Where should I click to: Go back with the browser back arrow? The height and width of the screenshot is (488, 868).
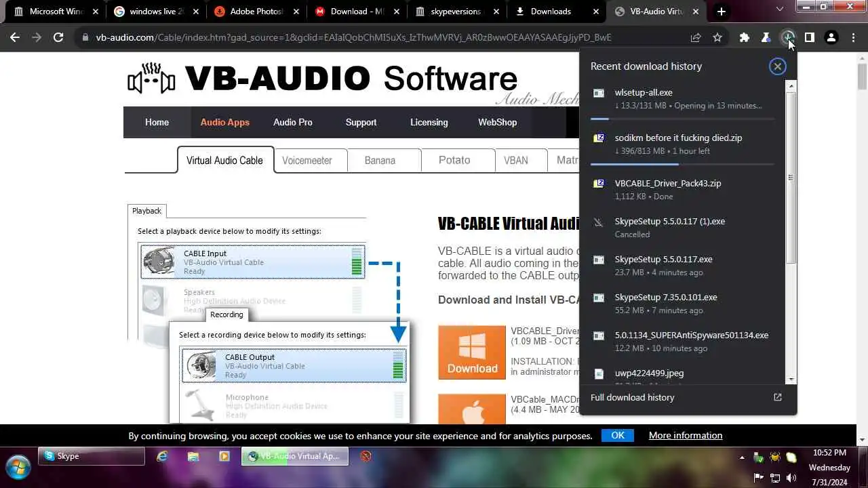15,38
